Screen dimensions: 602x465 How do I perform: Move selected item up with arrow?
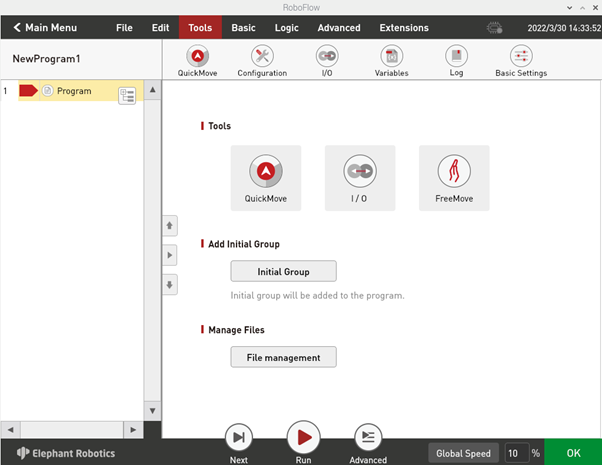tap(170, 226)
